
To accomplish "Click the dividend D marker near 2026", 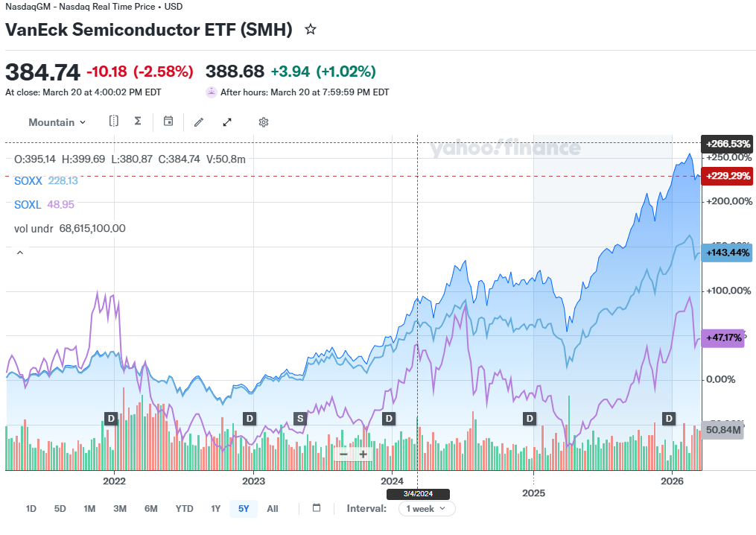I will [x=669, y=418].
